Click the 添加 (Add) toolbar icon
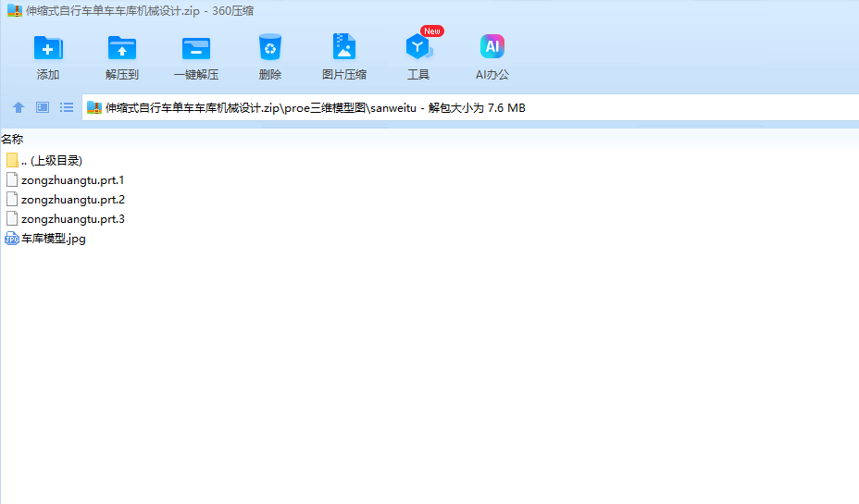 click(x=48, y=48)
